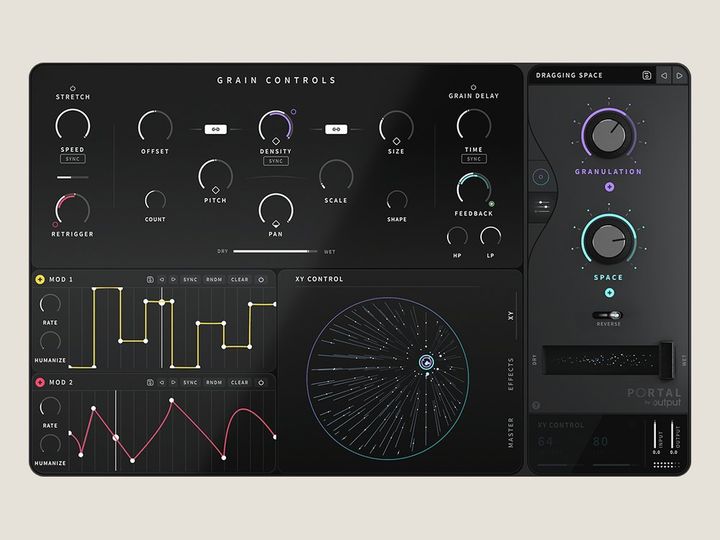Toggle the Grain Delay power button
720x540 pixels.
point(473,87)
